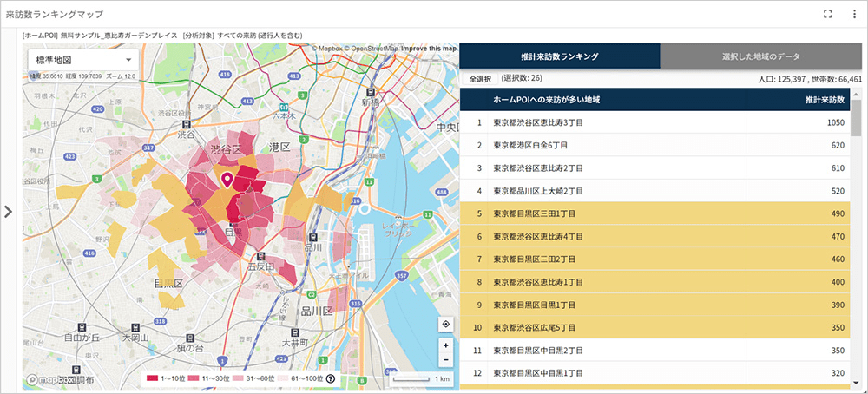
Task: Click the fullscreen expand icon
Action: point(827,14)
